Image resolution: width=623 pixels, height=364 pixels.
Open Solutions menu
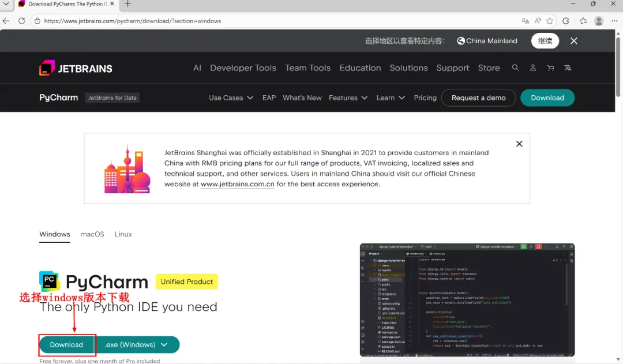pyautogui.click(x=408, y=68)
